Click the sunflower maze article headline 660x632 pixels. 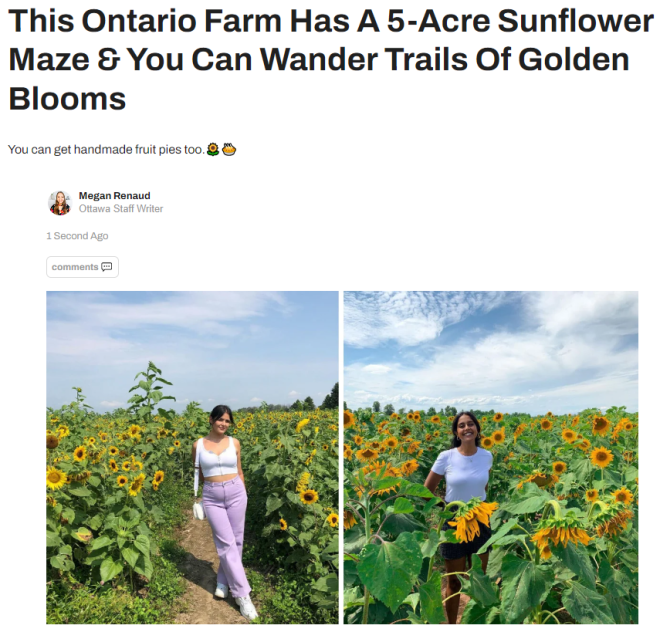click(x=330, y=59)
